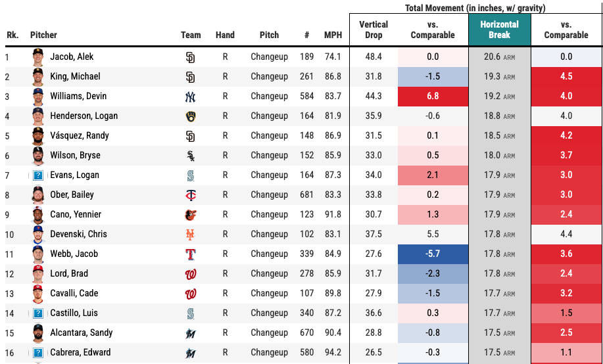Screen dimensions: 603x364
Task: Click the Padres logo in Alek Jacob's row
Action: pos(191,57)
